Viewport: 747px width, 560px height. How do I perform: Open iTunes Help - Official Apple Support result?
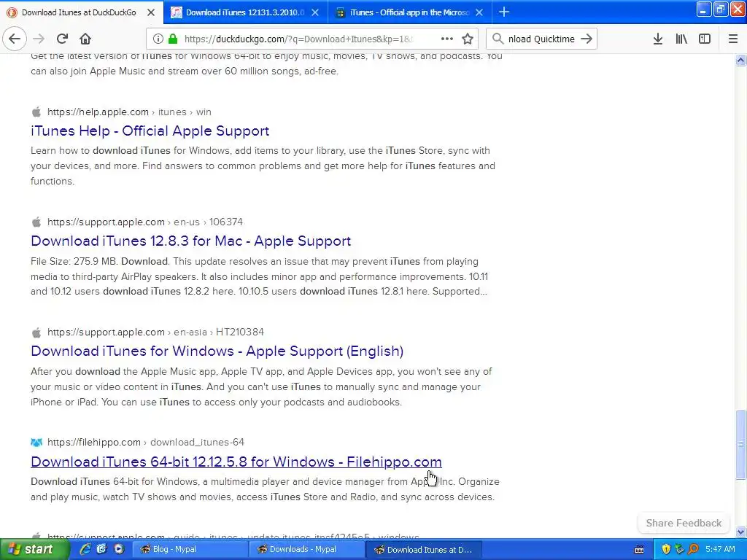click(150, 131)
